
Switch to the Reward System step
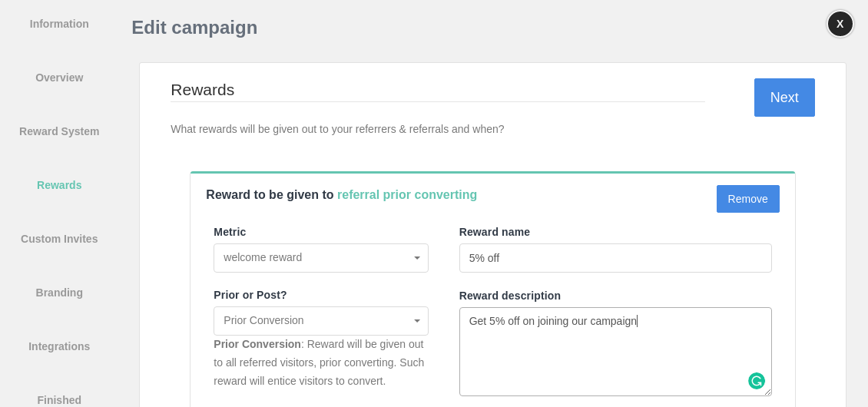(x=59, y=131)
